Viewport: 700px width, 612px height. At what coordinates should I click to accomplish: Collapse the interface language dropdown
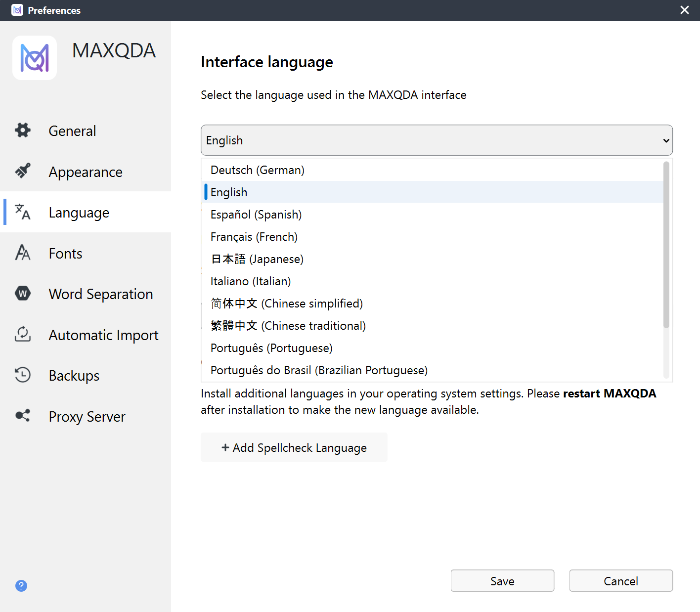coord(437,140)
